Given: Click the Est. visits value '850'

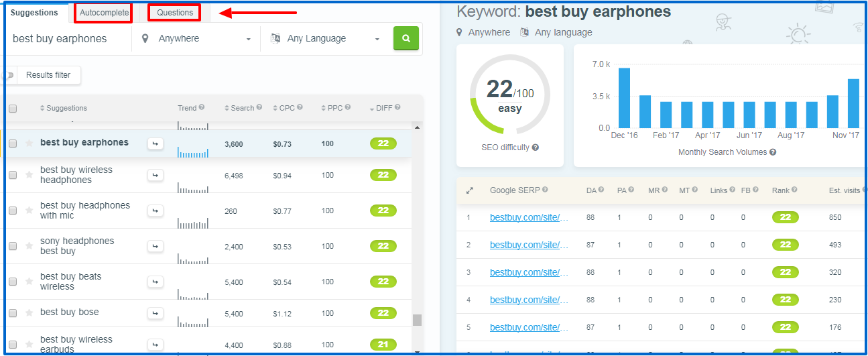Looking at the screenshot, I should (835, 218).
